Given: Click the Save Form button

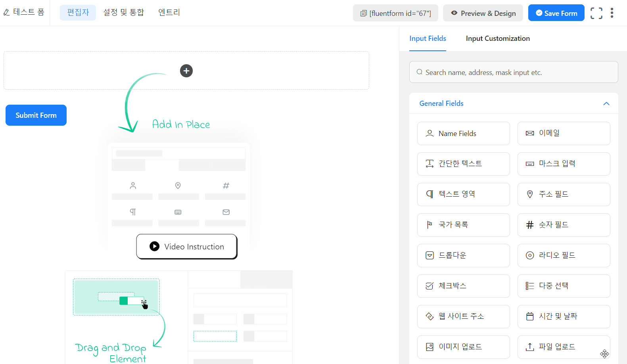Looking at the screenshot, I should point(556,13).
